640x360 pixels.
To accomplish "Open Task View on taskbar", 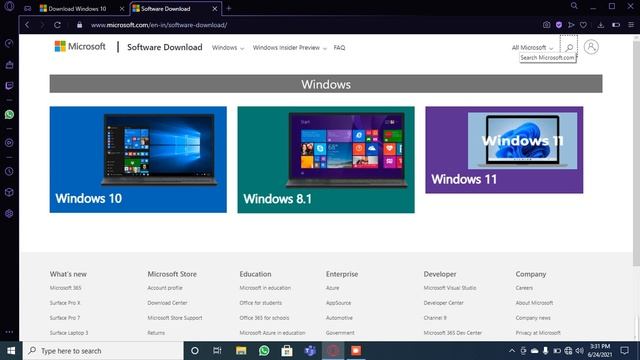I will pos(217,351).
